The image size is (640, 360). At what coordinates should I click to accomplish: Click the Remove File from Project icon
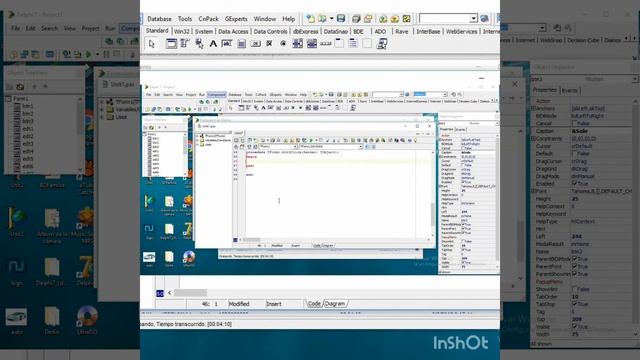[395, 19]
